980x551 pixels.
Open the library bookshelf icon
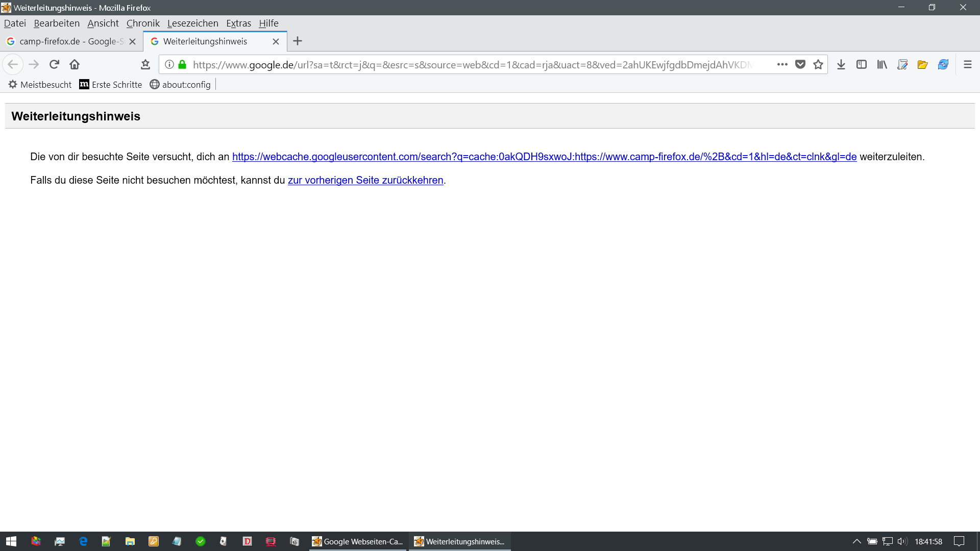coord(882,64)
